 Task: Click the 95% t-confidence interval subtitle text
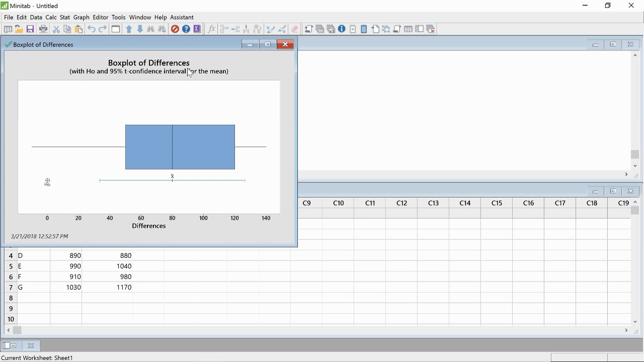click(x=149, y=71)
